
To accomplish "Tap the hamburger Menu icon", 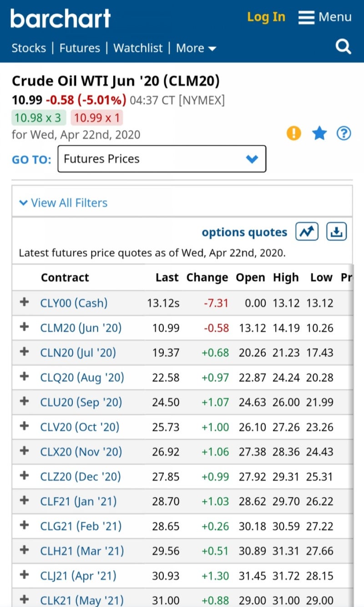I will 307,17.
